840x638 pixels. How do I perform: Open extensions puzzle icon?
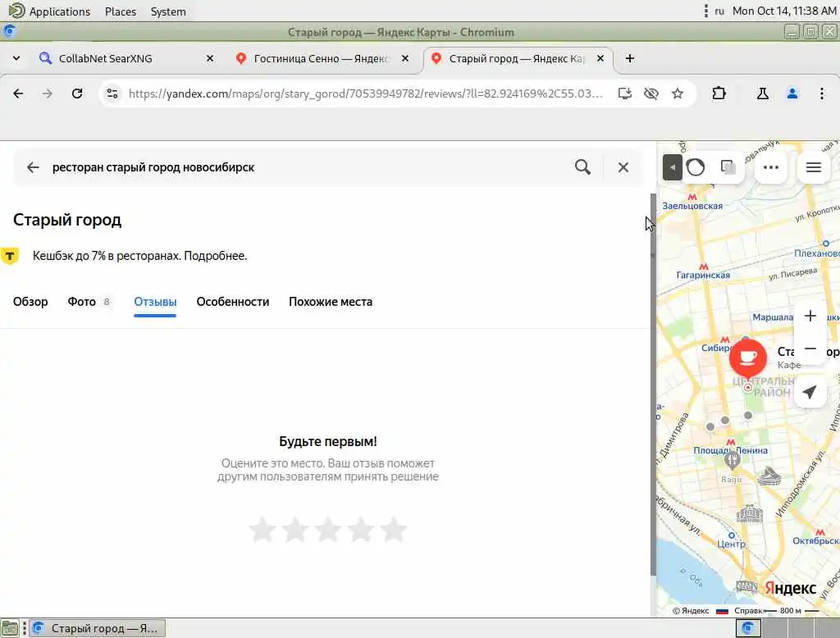[x=719, y=93]
